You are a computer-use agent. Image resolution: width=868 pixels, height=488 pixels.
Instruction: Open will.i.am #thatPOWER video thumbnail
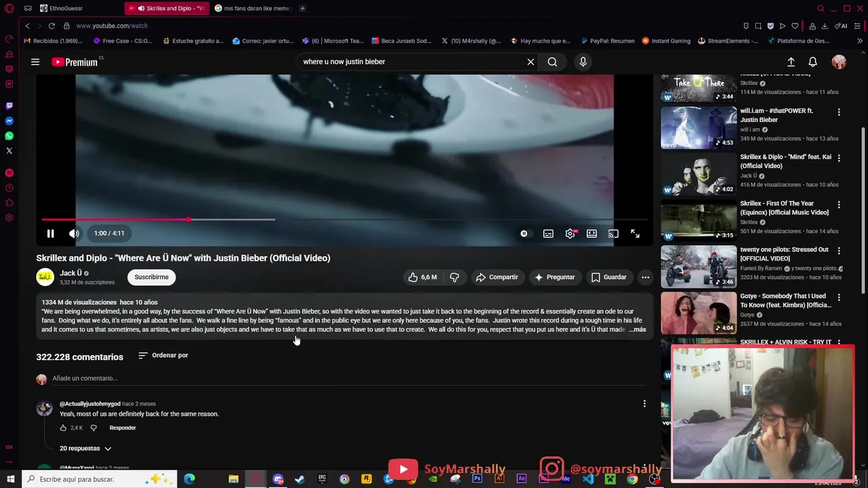(x=698, y=127)
